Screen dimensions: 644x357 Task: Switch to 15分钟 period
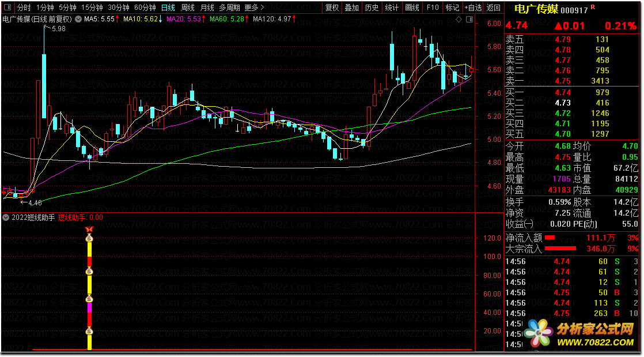click(92, 7)
